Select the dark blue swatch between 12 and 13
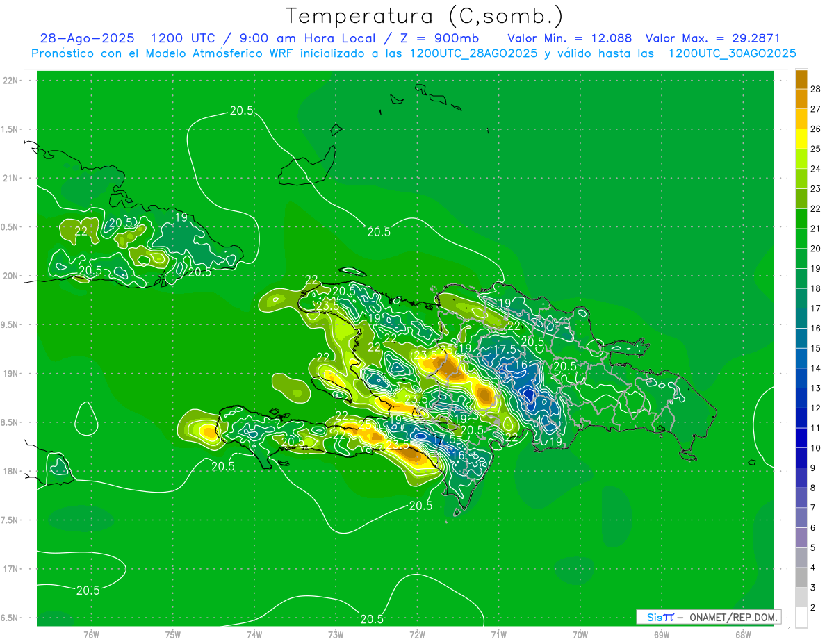This screenshot has width=834, height=644. tap(801, 398)
